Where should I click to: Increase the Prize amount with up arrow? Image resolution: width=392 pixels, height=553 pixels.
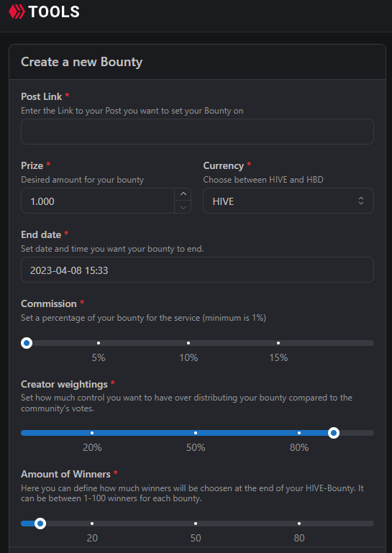point(183,194)
